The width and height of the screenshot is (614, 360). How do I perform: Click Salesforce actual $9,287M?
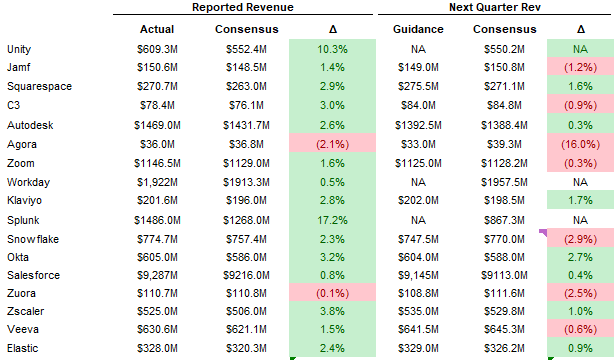[157, 275]
